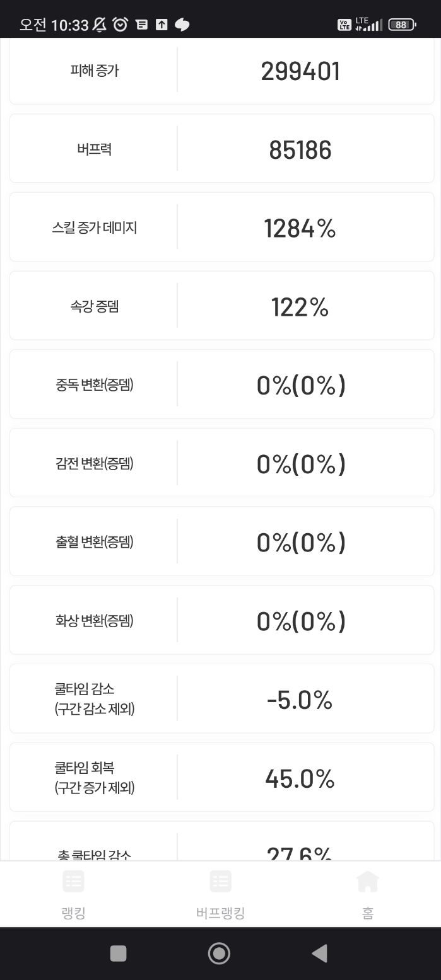Select the 중독 변환(증뎀) row label

coord(95,385)
